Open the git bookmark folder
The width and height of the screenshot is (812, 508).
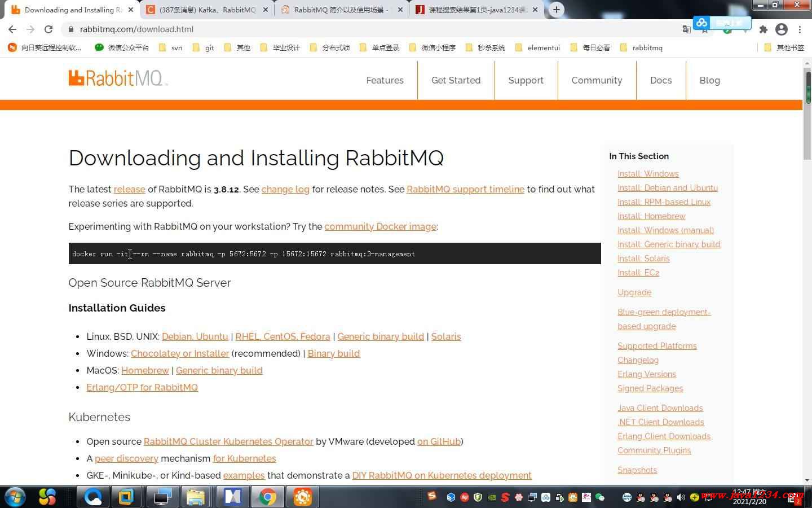[x=203, y=48]
